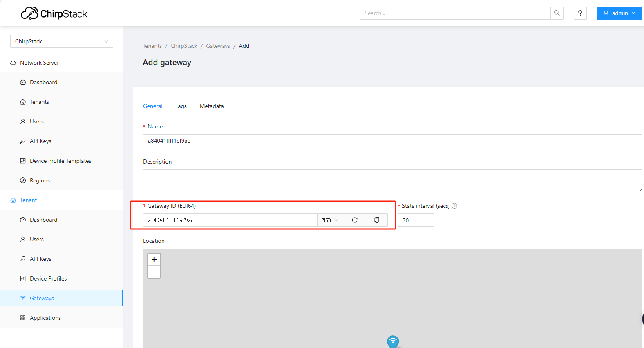Screen dimensions: 644x348
Task: Click the Tenant API Keys icon
Action: [23, 259]
